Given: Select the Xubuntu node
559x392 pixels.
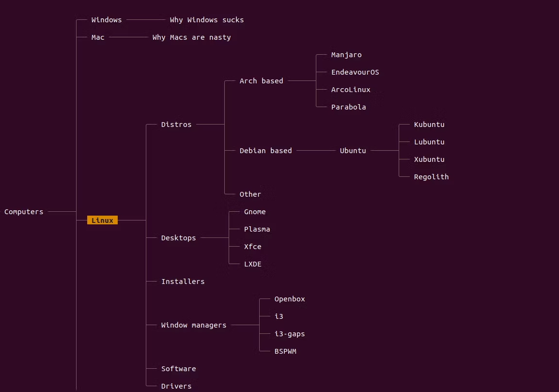Looking at the screenshot, I should (x=429, y=159).
